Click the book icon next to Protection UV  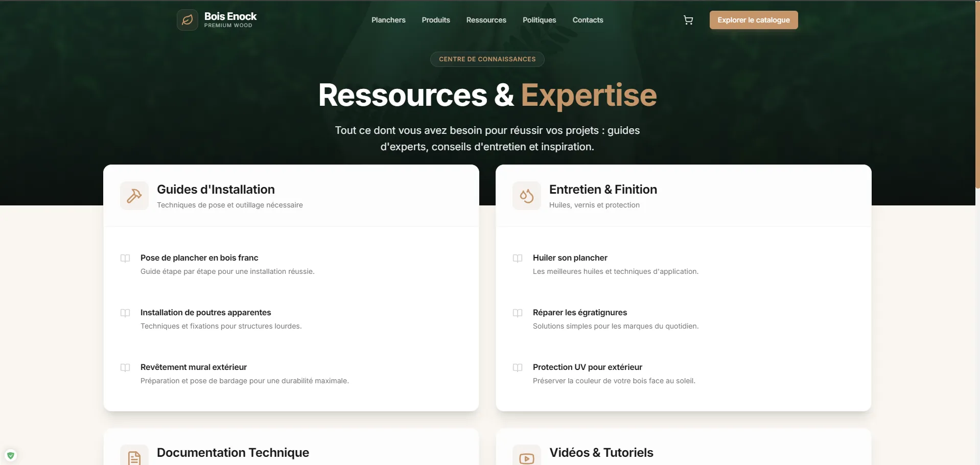[517, 367]
